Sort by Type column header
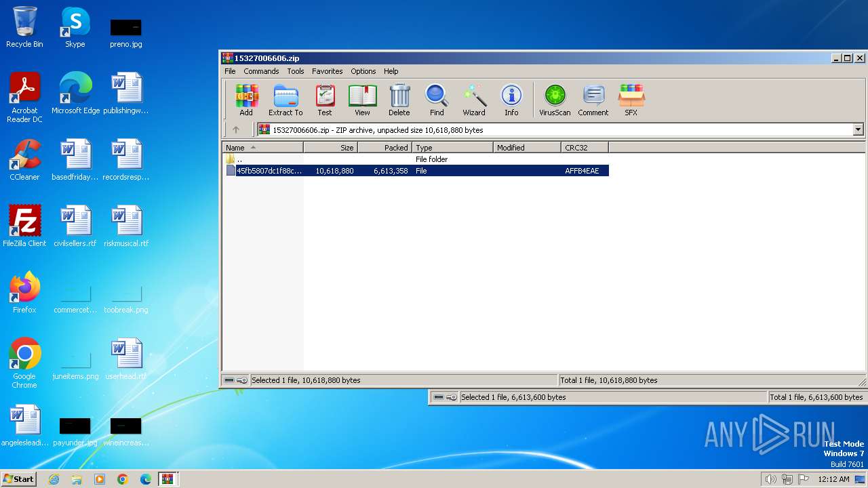Screen dimensions: 868x488 452,147
